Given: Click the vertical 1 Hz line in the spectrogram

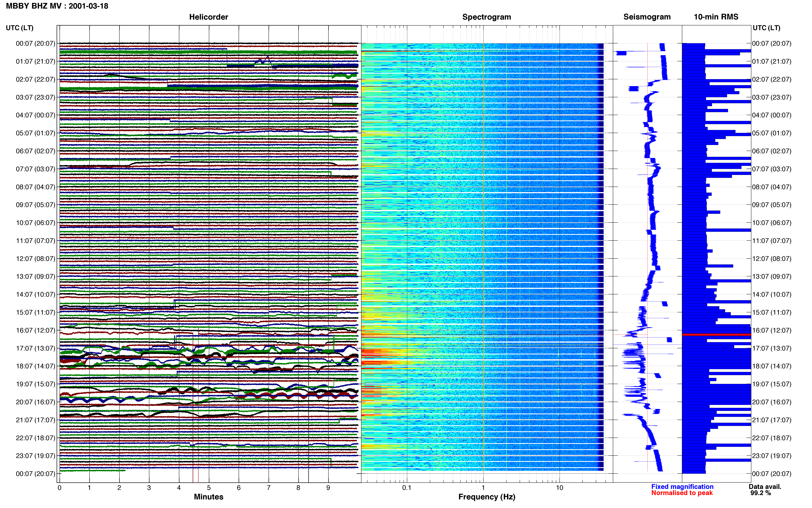Looking at the screenshot, I should [x=483, y=257].
